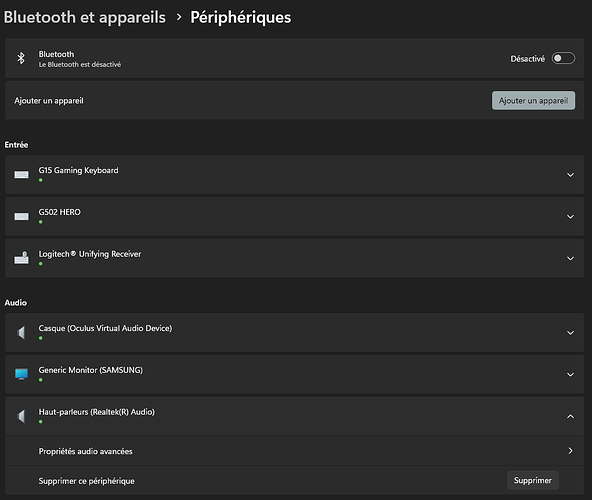The width and height of the screenshot is (592, 500).
Task: Expand the Generic Monitor SAMSUNG entry
Action: tap(570, 375)
